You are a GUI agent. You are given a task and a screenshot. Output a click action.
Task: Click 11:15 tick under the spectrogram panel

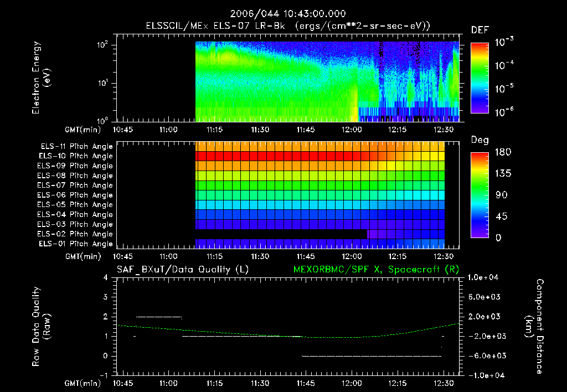click(x=214, y=130)
